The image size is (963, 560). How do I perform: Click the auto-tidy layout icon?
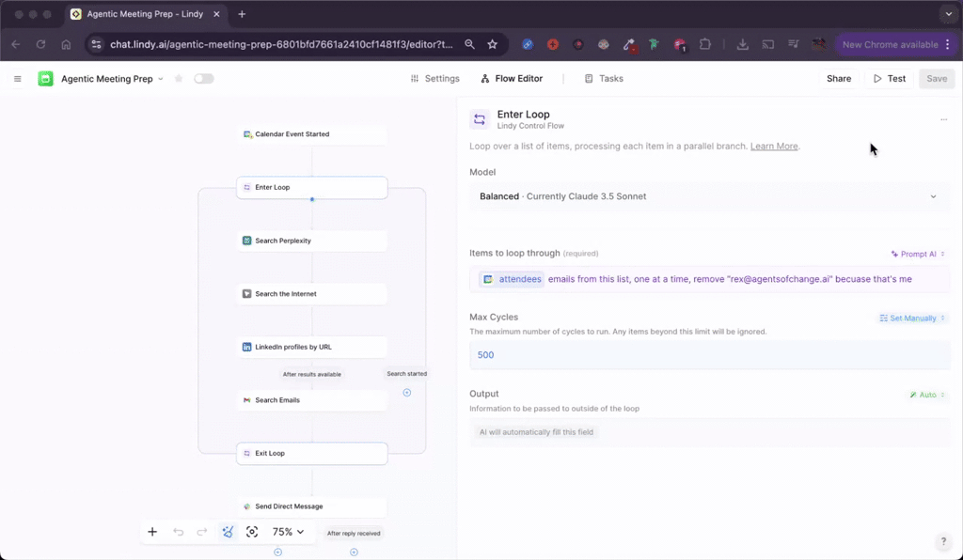(227, 532)
